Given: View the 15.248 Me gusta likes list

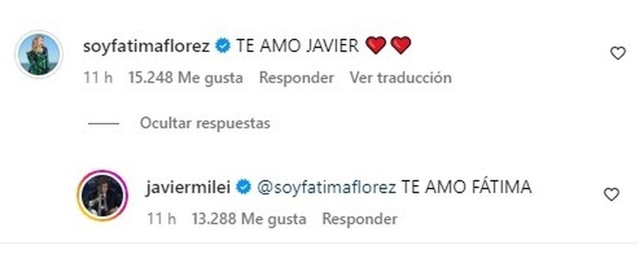Looking at the screenshot, I should (186, 78).
